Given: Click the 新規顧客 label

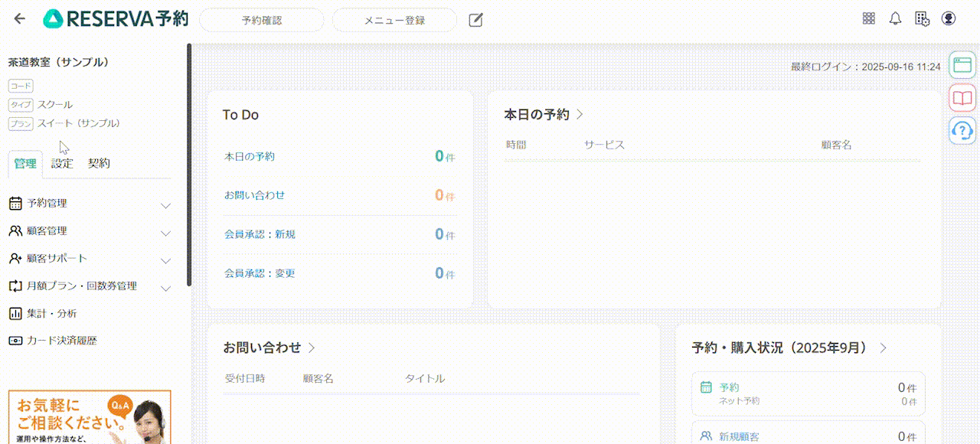Looking at the screenshot, I should point(740,437).
